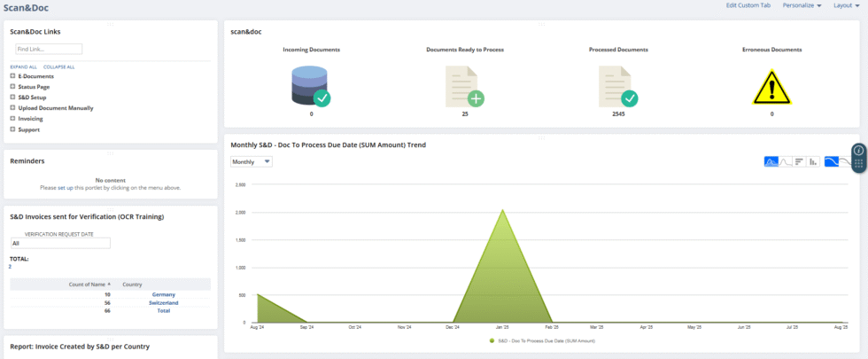The image size is (868, 359).
Task: Click EXPAND ALL in Scan&Doc Links
Action: click(x=23, y=66)
